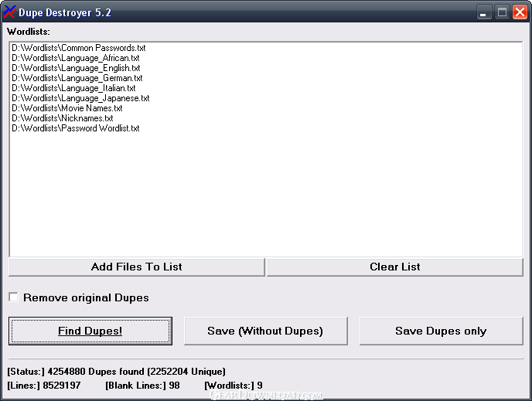This screenshot has height=401, width=532.
Task: Select Nicknames.txt entry
Action: click(63, 118)
